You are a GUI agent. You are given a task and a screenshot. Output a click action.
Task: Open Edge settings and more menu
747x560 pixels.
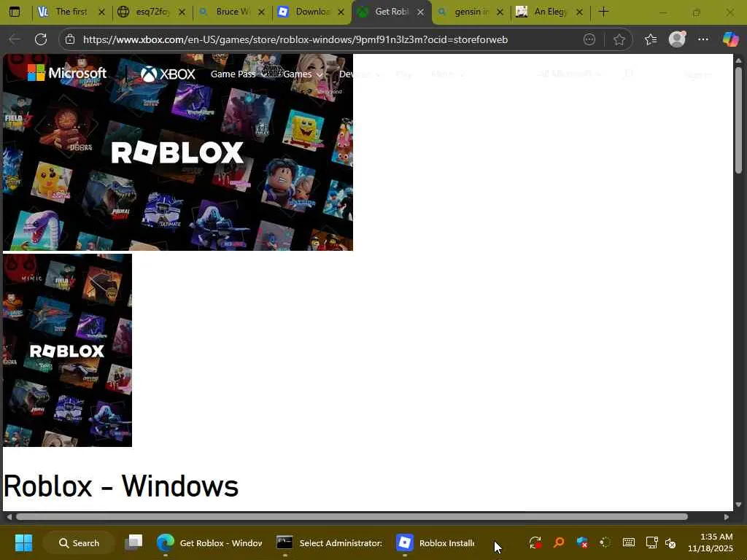pos(703,39)
